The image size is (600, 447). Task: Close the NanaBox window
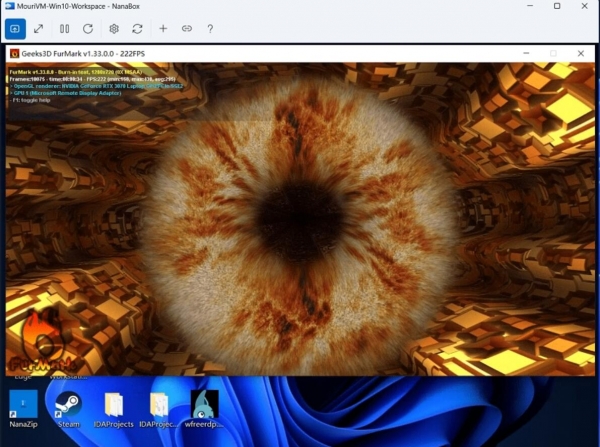[x=585, y=6]
